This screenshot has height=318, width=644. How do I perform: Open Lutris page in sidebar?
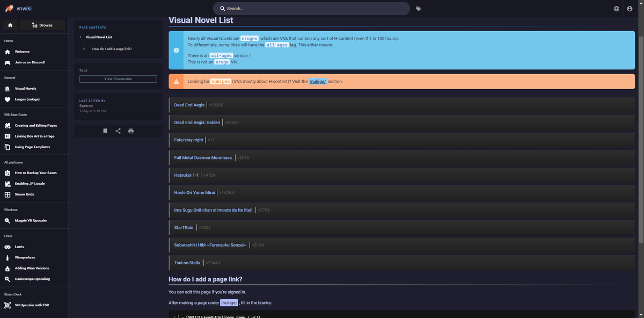pyautogui.click(x=19, y=247)
